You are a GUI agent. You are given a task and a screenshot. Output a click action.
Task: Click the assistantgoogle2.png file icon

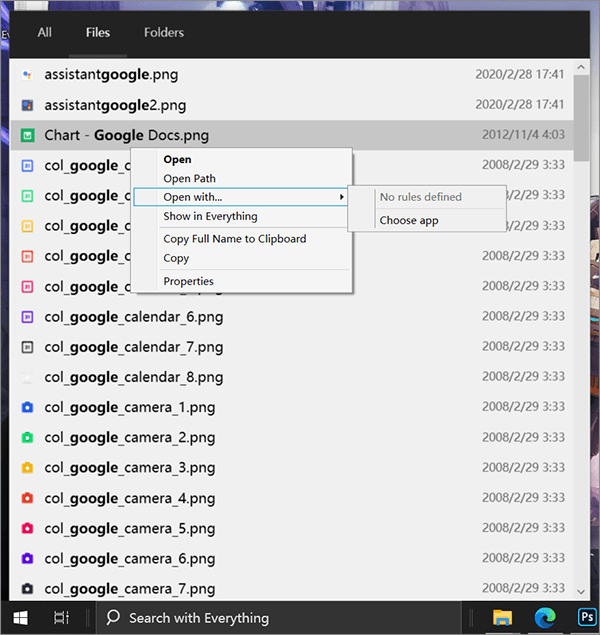click(28, 105)
